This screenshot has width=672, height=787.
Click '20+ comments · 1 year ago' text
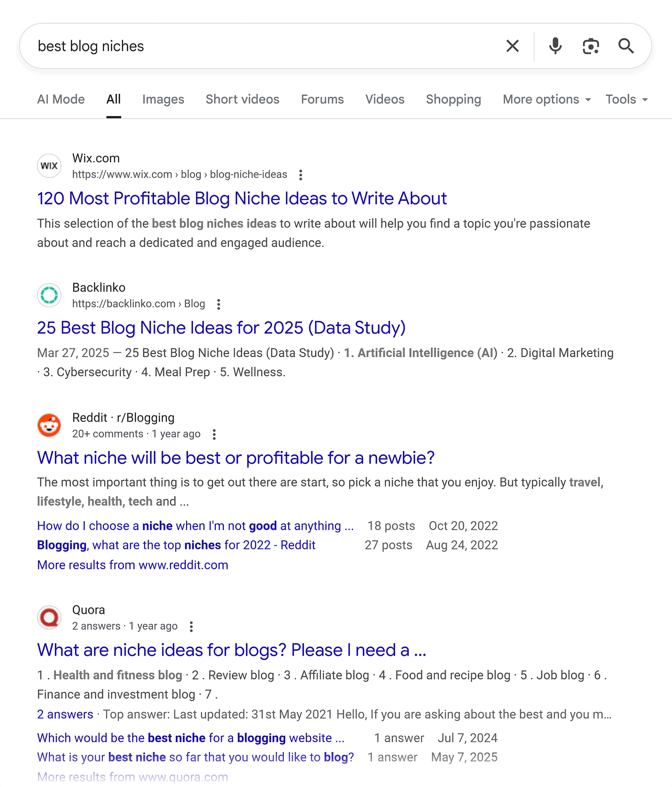click(136, 434)
